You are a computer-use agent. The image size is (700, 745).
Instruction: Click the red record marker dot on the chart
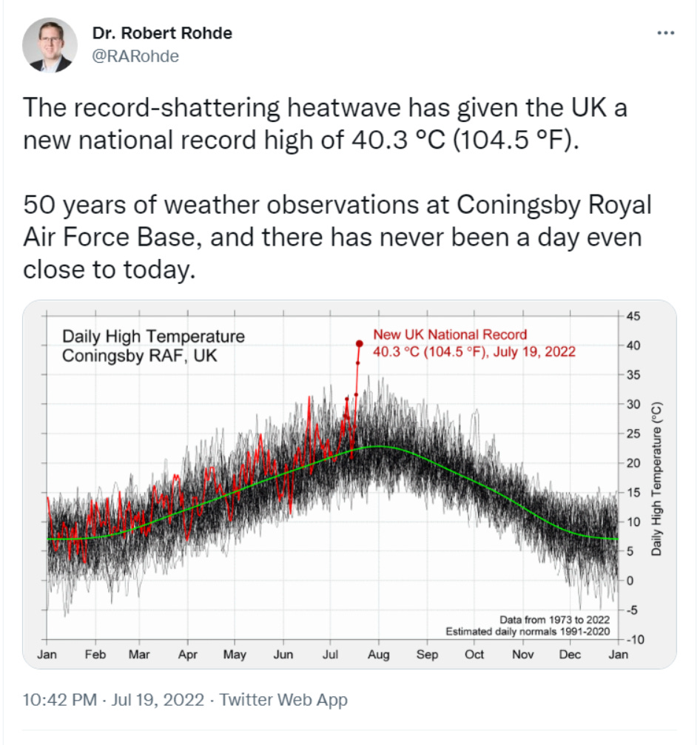(360, 343)
